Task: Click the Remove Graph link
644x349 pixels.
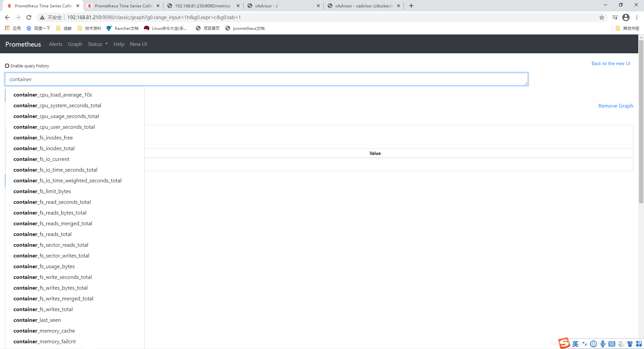Action: click(x=616, y=106)
